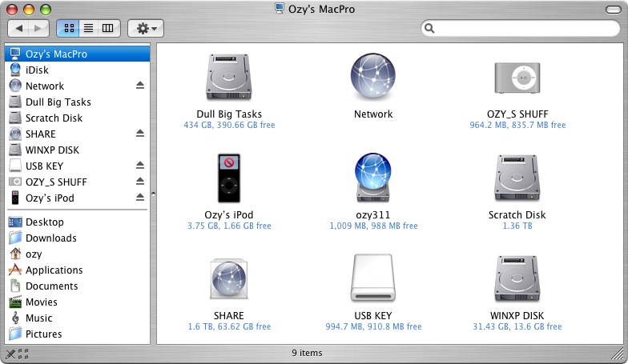Eject Ozy's iPod from the sidebar
Viewport: 628px width, 364px height.
[139, 198]
